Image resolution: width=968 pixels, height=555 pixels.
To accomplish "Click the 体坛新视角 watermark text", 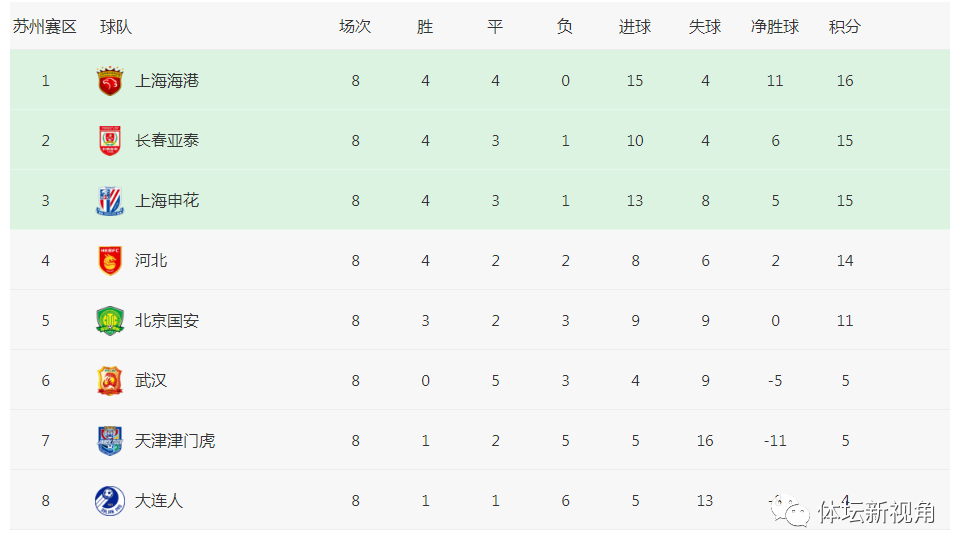I will tap(877, 512).
